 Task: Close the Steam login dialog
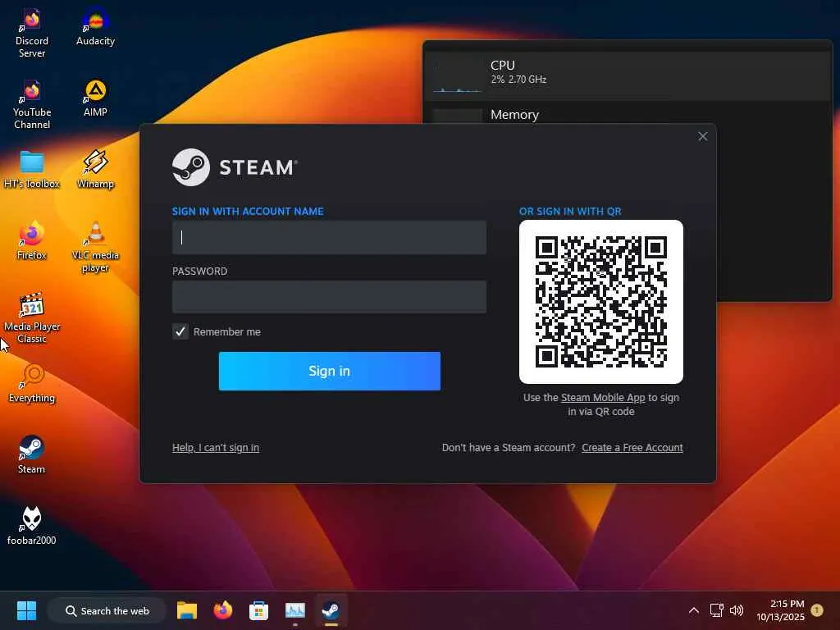coord(703,137)
